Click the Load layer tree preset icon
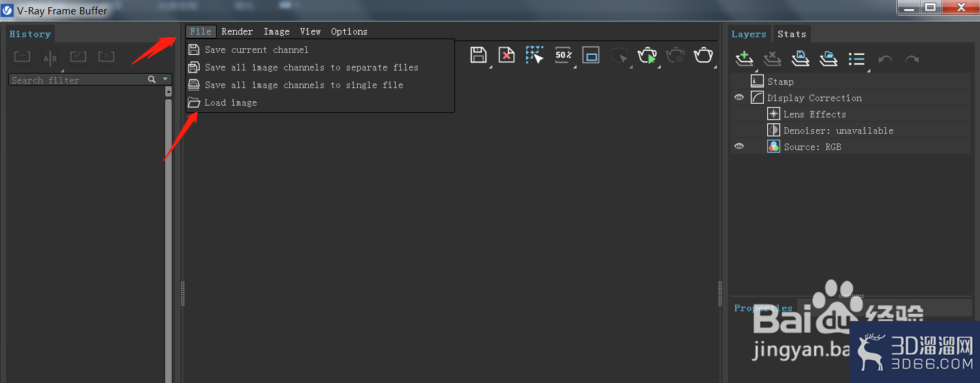The image size is (980, 383). [829, 59]
